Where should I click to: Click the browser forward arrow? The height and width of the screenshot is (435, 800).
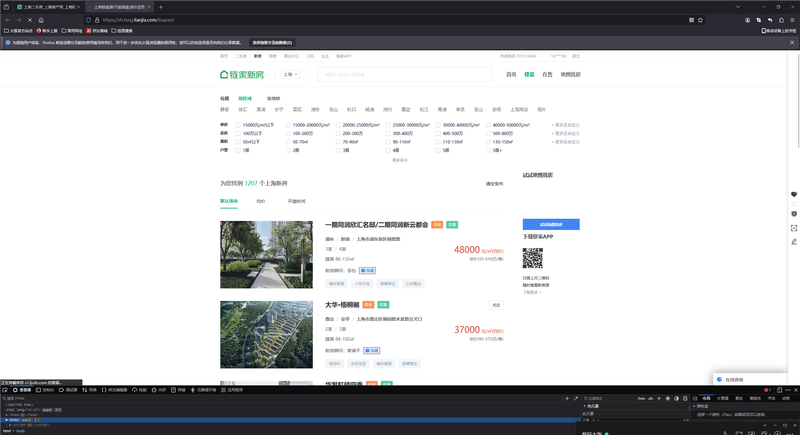18,20
